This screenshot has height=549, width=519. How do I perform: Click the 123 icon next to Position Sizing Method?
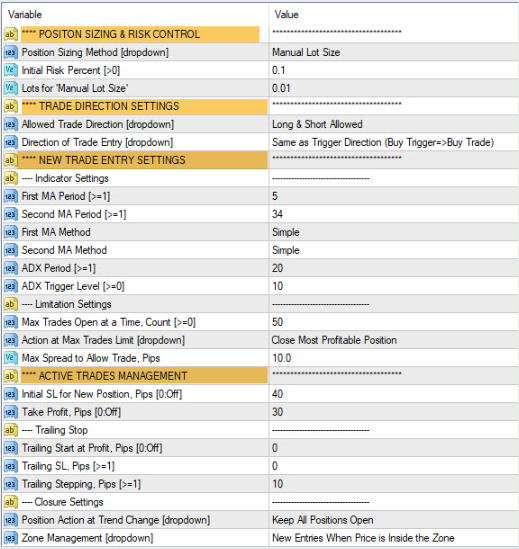[11, 53]
